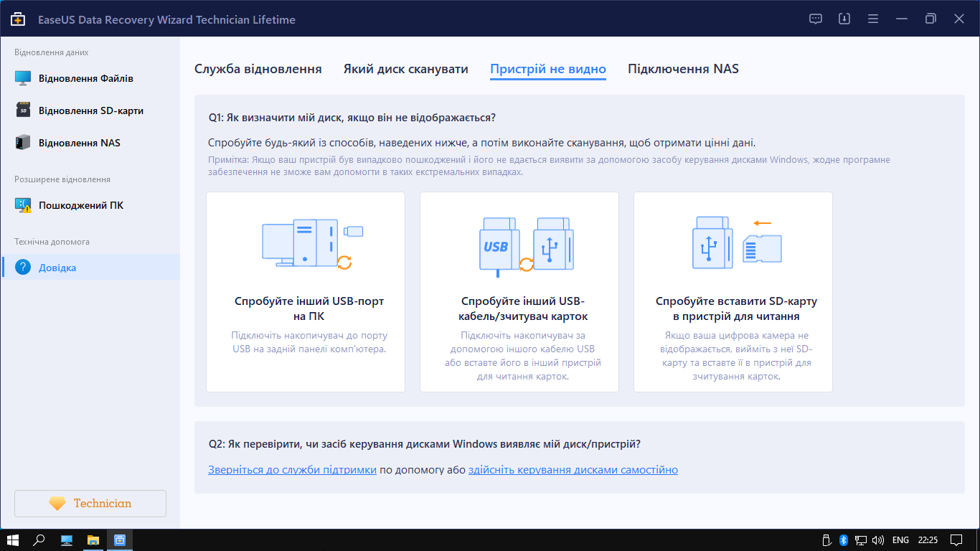The width and height of the screenshot is (980, 551).
Task: Click the EaseUS app logo icon
Action: point(17,19)
